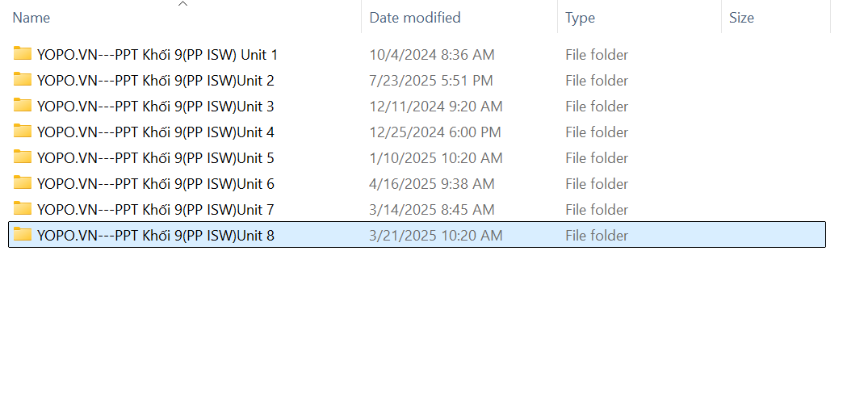This screenshot has height=406, width=868.
Task: Click the folder icon for Unit 7
Action: [23, 209]
